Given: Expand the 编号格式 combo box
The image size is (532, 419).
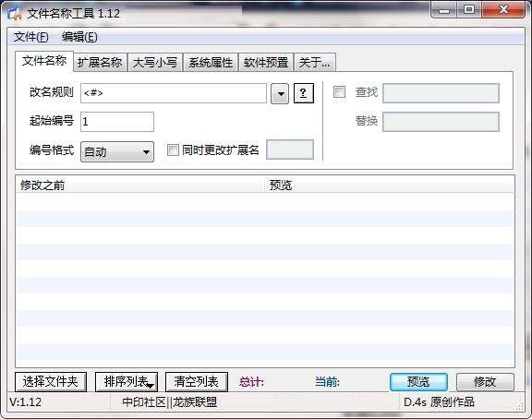Looking at the screenshot, I should (117, 151).
